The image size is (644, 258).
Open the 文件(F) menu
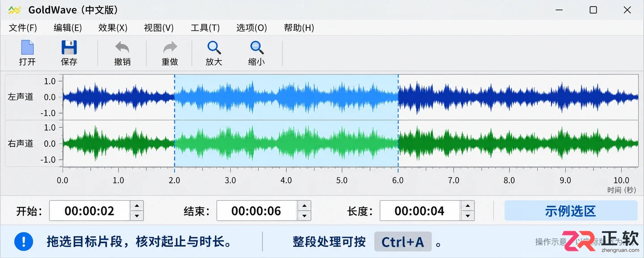(23, 28)
